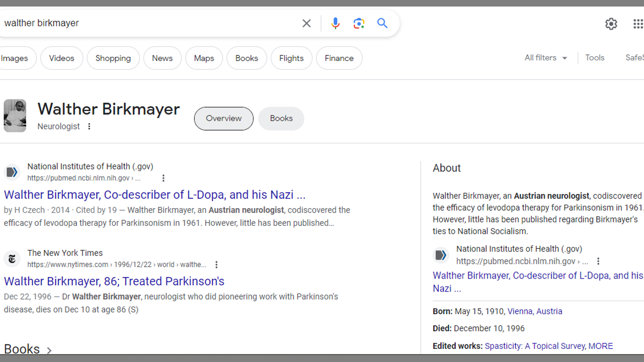Click the blue magnifying glass search icon
This screenshot has height=362, width=644.
(382, 23)
